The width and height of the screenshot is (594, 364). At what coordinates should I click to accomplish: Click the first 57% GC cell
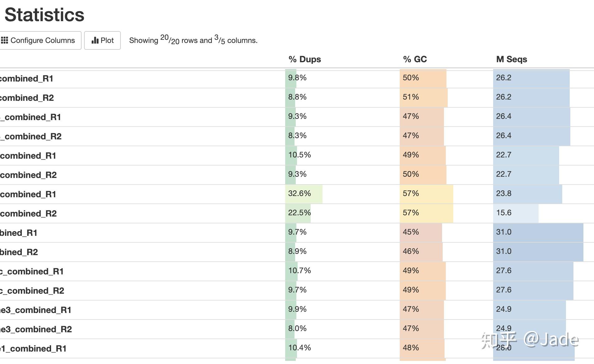tap(426, 194)
